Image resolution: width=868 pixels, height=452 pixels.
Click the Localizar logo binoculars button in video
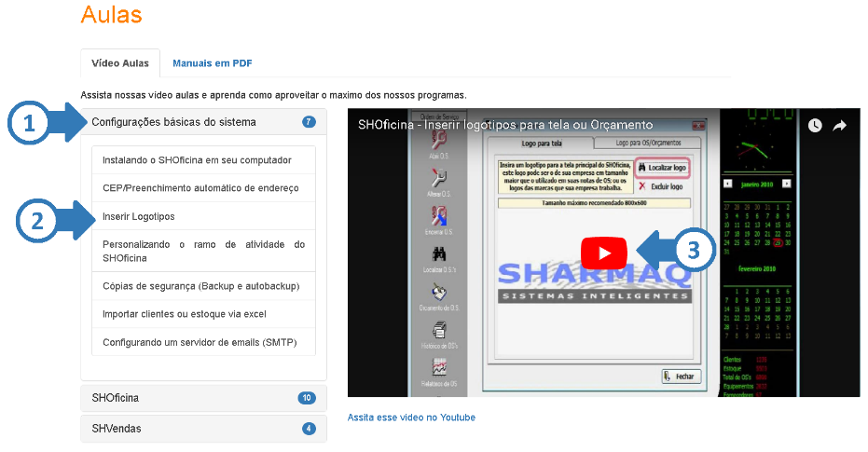(661, 168)
